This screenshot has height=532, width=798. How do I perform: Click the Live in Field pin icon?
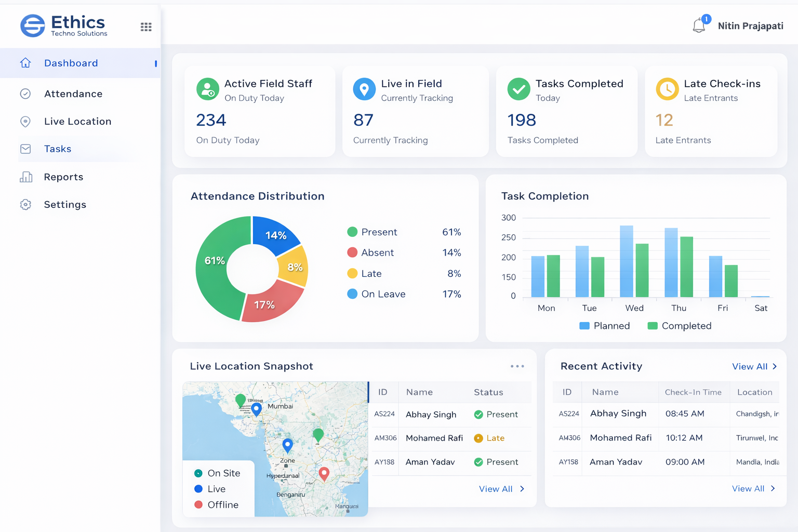pyautogui.click(x=364, y=89)
